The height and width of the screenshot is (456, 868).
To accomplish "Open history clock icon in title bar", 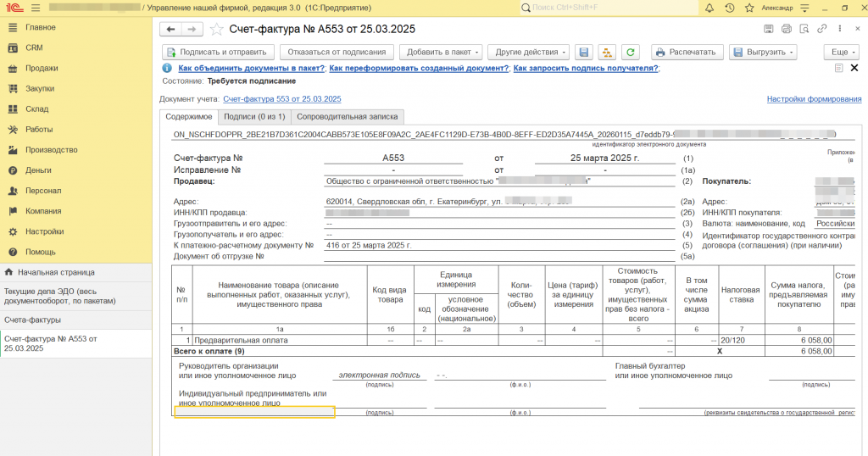I will pyautogui.click(x=729, y=8).
